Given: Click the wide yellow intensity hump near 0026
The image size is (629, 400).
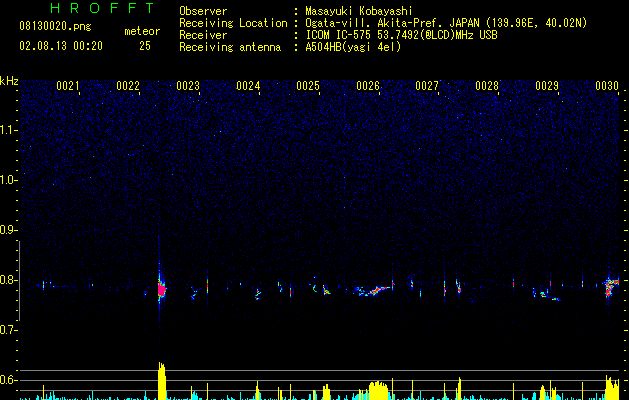Looking at the screenshot, I should 378,390.
